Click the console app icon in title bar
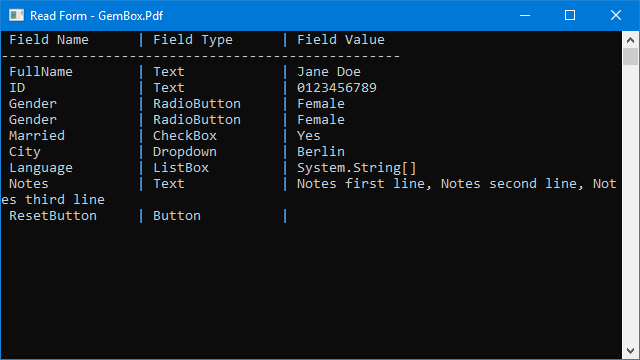 tap(16, 16)
